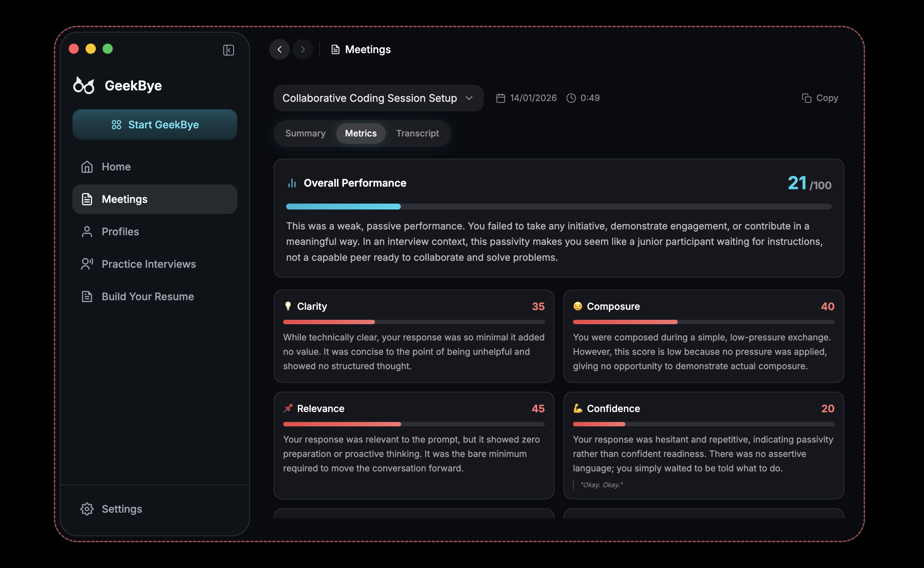Click the Build Your Resume document icon
The image size is (924, 568).
point(87,297)
